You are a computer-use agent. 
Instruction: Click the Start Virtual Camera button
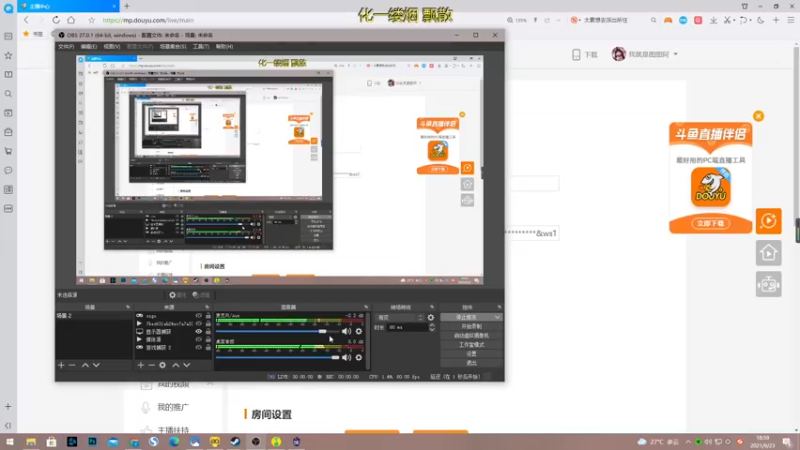[471, 336]
